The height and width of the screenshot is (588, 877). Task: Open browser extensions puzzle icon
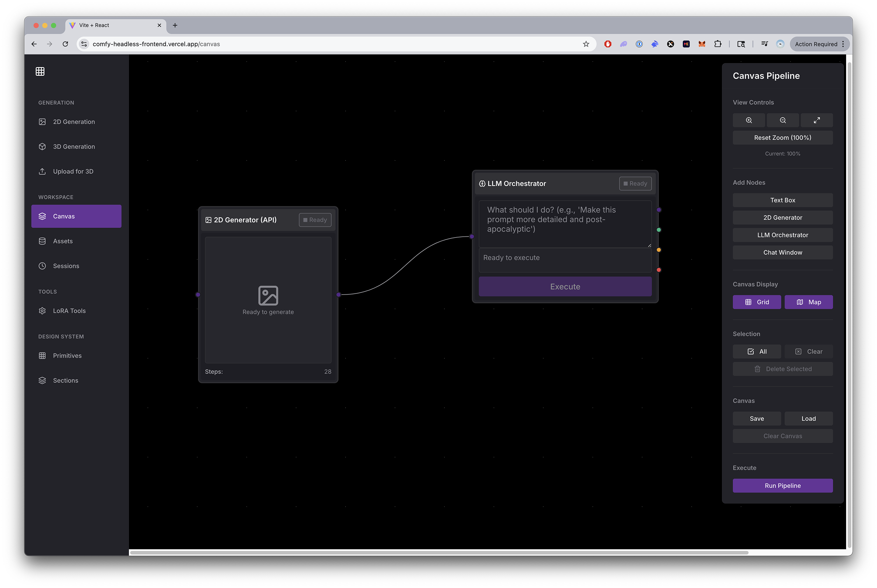(x=718, y=44)
